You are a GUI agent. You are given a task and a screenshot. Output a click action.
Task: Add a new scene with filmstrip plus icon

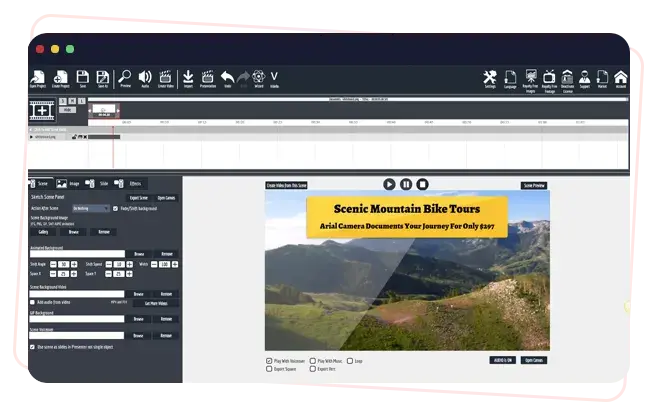pos(42,111)
